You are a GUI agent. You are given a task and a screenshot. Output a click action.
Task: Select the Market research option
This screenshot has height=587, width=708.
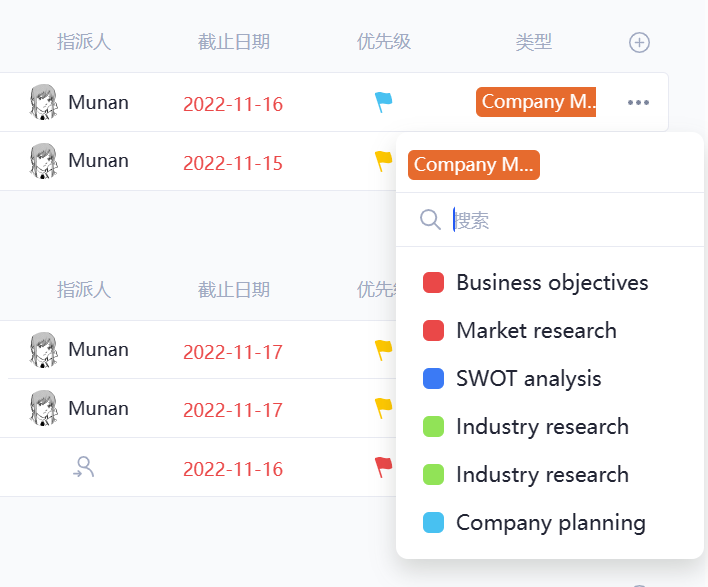(x=536, y=331)
